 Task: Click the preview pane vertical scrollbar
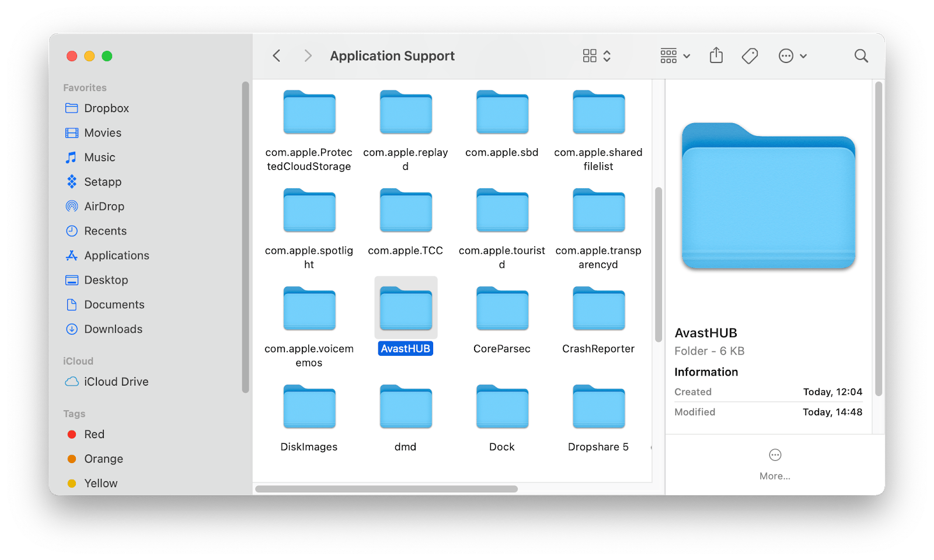pyautogui.click(x=879, y=239)
